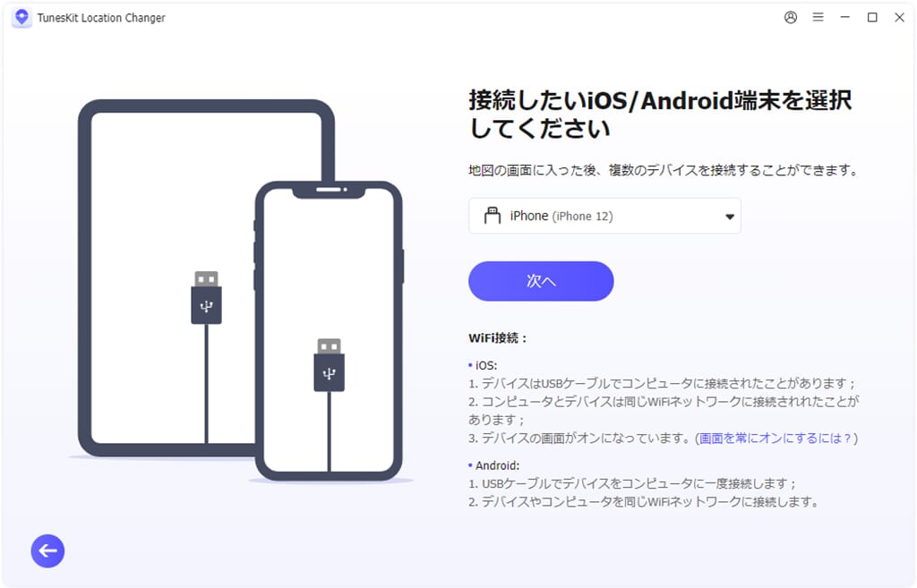Click the TunesKit Location Changer logo icon
The image size is (917, 588).
21,18
